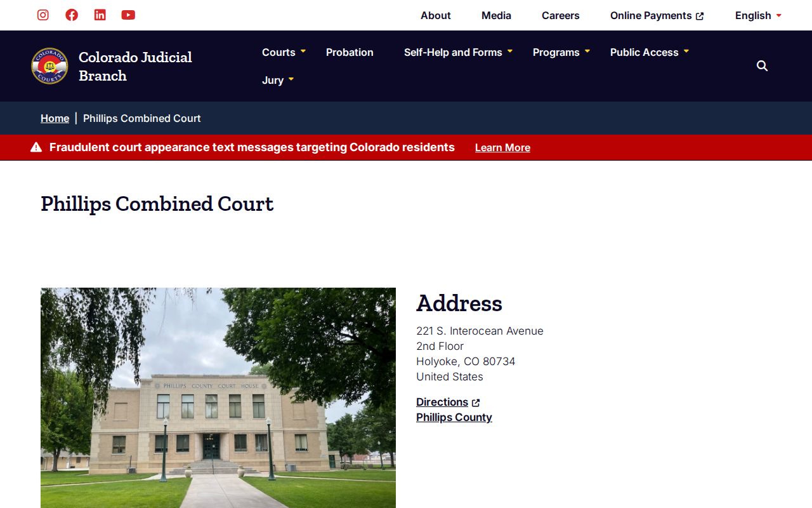Expand the Public Access menu
812x508 pixels.
pyautogui.click(x=649, y=52)
